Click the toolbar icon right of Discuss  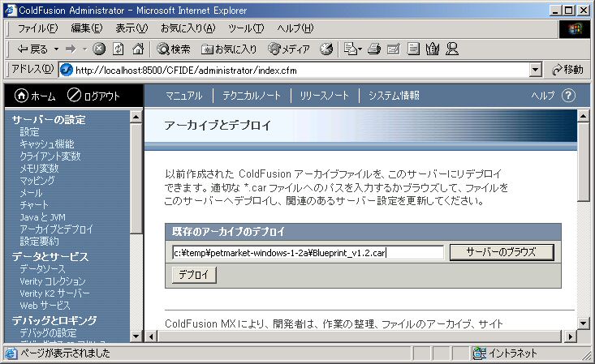tap(433, 49)
